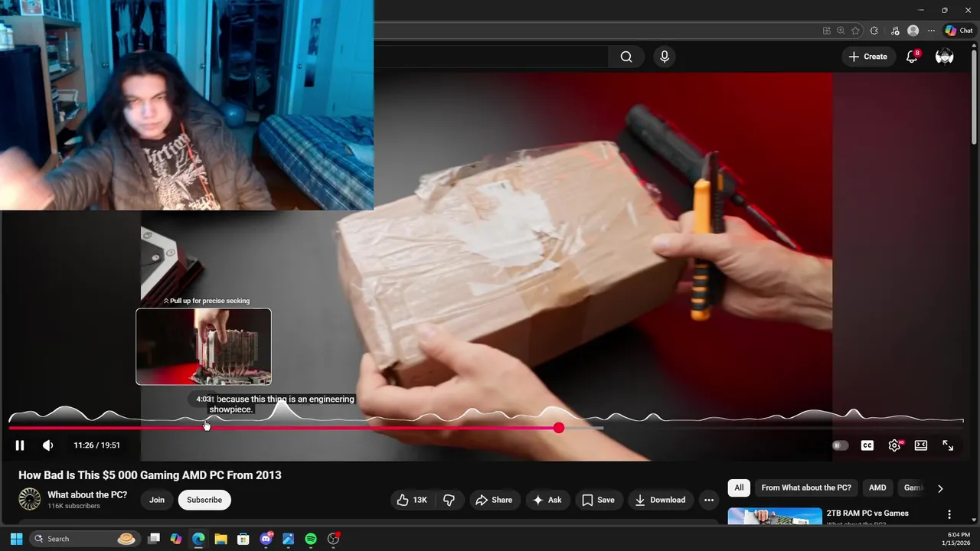
Task: Click the zoom magnifier icon in address bar
Action: (841, 31)
